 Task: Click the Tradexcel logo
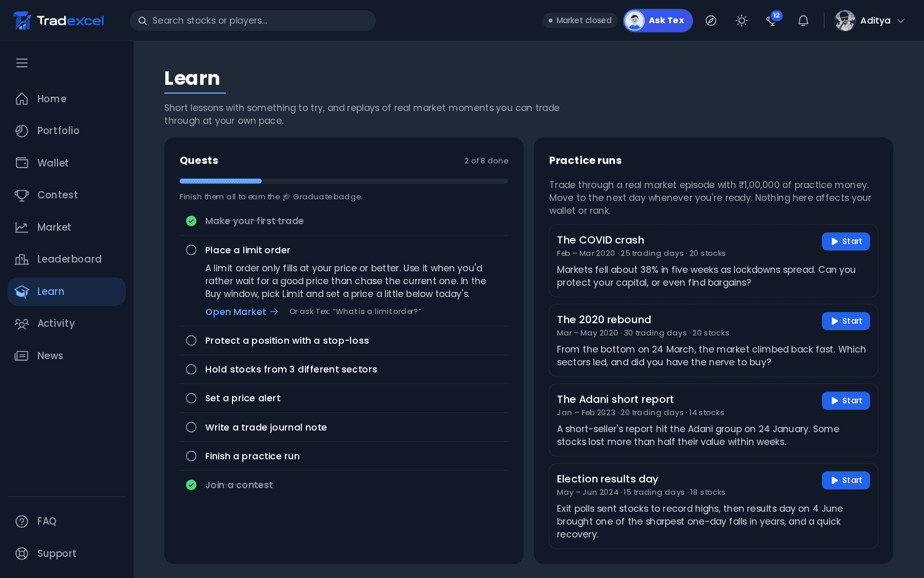[59, 21]
